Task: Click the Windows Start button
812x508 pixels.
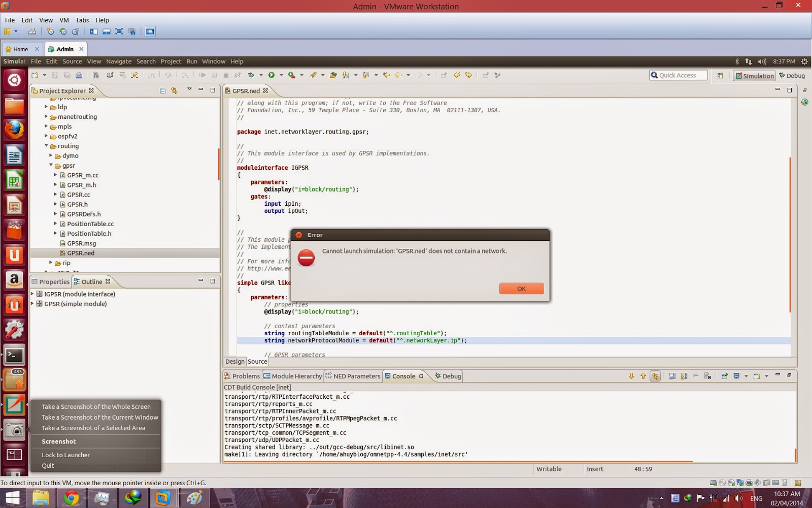Action: (x=12, y=498)
